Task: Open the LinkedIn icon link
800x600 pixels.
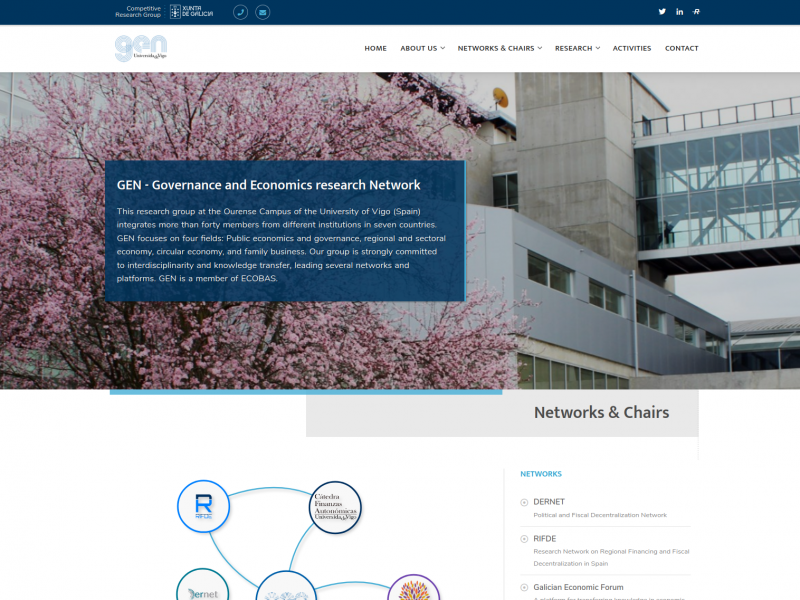Action: click(680, 12)
